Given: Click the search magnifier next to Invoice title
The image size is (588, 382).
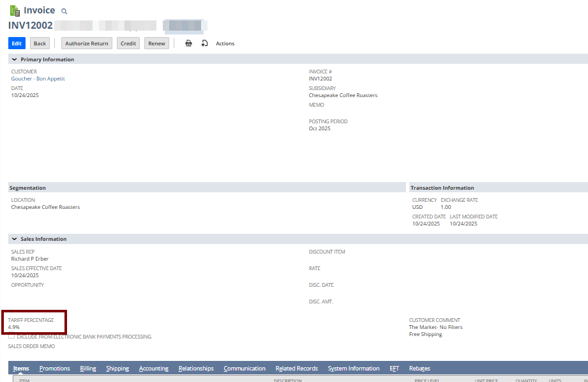Looking at the screenshot, I should point(64,11).
